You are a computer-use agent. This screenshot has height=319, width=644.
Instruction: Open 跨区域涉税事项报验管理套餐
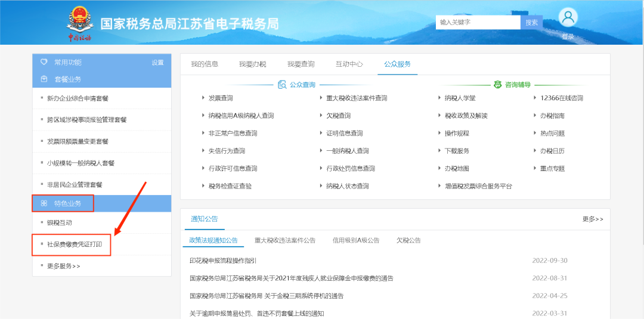[x=87, y=120]
